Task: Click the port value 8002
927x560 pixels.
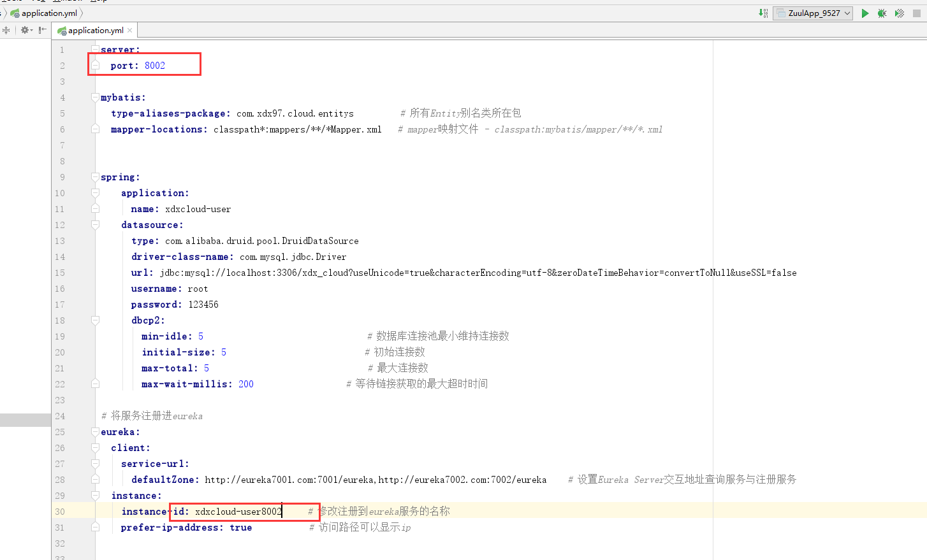Action: (155, 66)
